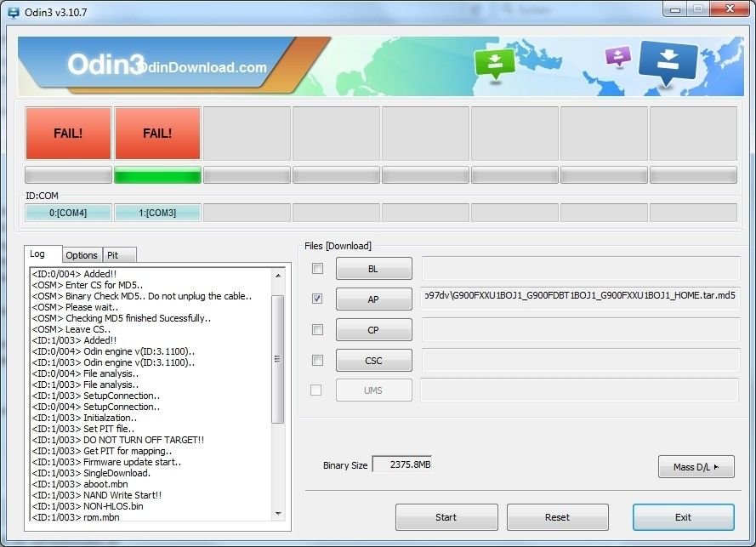Switch to the Options tab
The height and width of the screenshot is (547, 756).
click(x=82, y=255)
